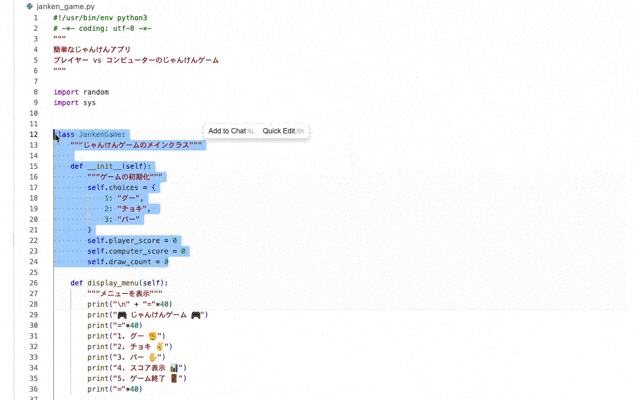This screenshot has height=400, width=640.
Task: Click the 'def display_menu(self):' line
Action: coord(119,283)
